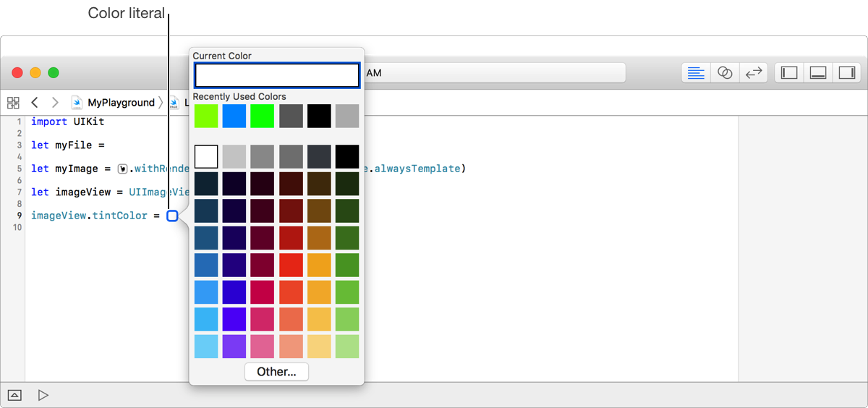868x408 pixels.
Task: Show the version editor
Action: point(754,73)
